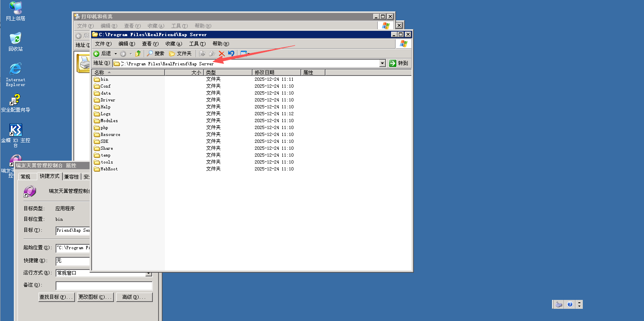Select the tools folder icon

click(97, 162)
